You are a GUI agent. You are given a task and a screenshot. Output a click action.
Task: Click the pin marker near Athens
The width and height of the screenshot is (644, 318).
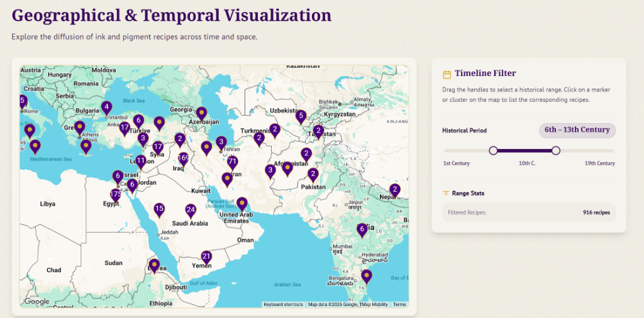pos(80,128)
